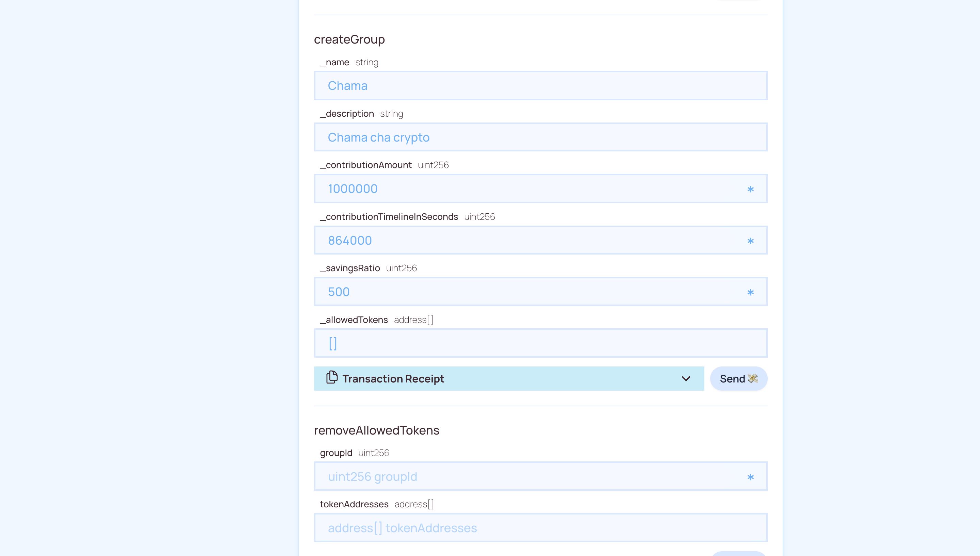This screenshot has width=980, height=556.
Task: Click the Transaction Receipt label
Action: [x=393, y=379]
